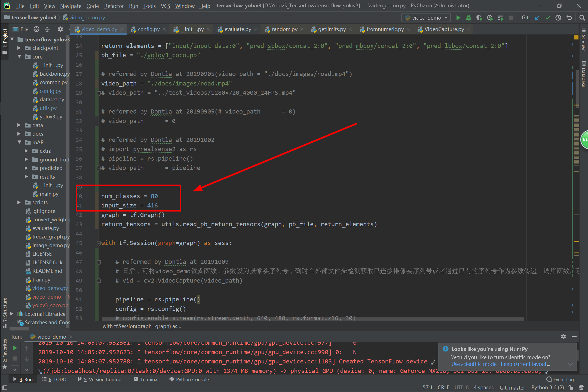Collapse the mAP folder
The height and width of the screenshot is (392, 588).
19,142
